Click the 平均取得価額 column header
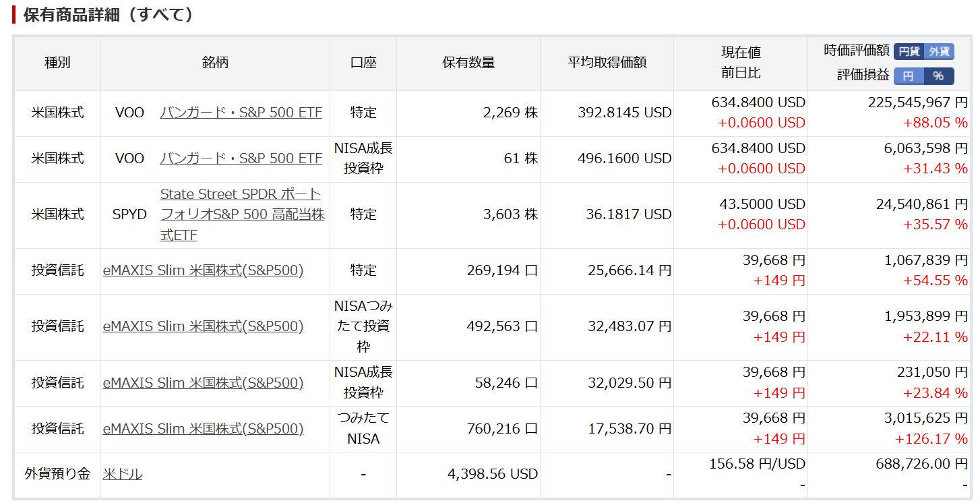Image resolution: width=980 pixels, height=503 pixels. point(607,63)
